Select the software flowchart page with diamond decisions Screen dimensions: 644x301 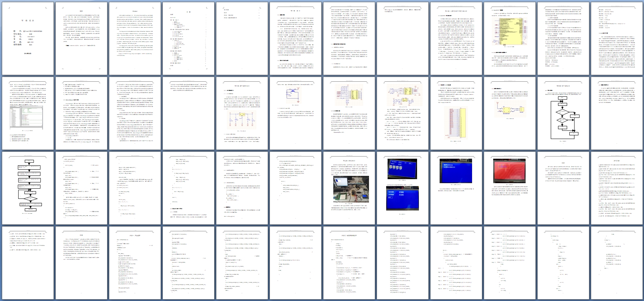[x=563, y=113]
